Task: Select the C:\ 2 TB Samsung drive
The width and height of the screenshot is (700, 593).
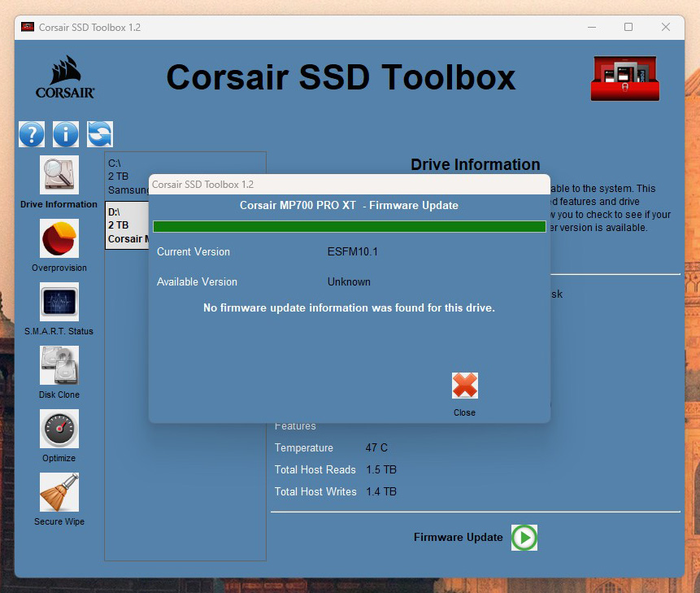Action: coord(128,177)
